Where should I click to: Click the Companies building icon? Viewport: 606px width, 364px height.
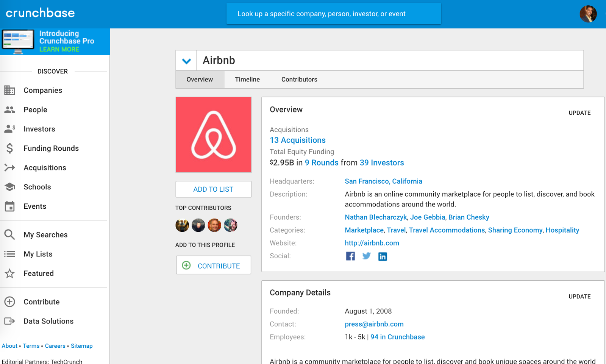click(x=9, y=90)
